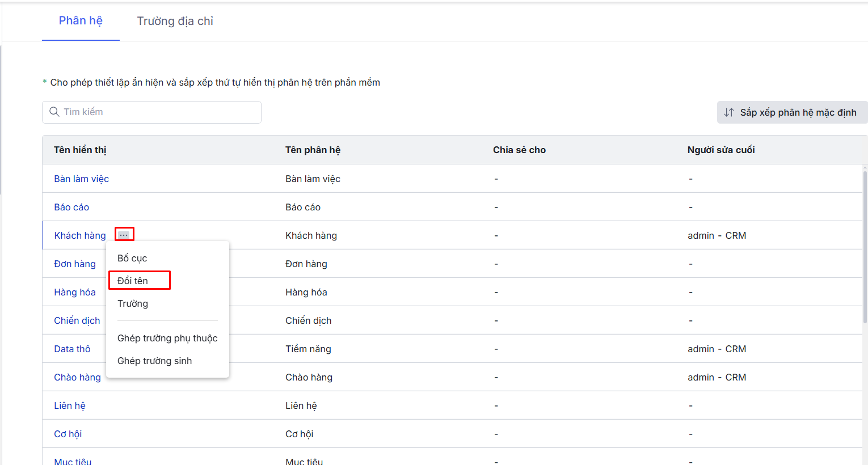The width and height of the screenshot is (868, 465).
Task: Open the Liên hệ module link
Action: 70,405
